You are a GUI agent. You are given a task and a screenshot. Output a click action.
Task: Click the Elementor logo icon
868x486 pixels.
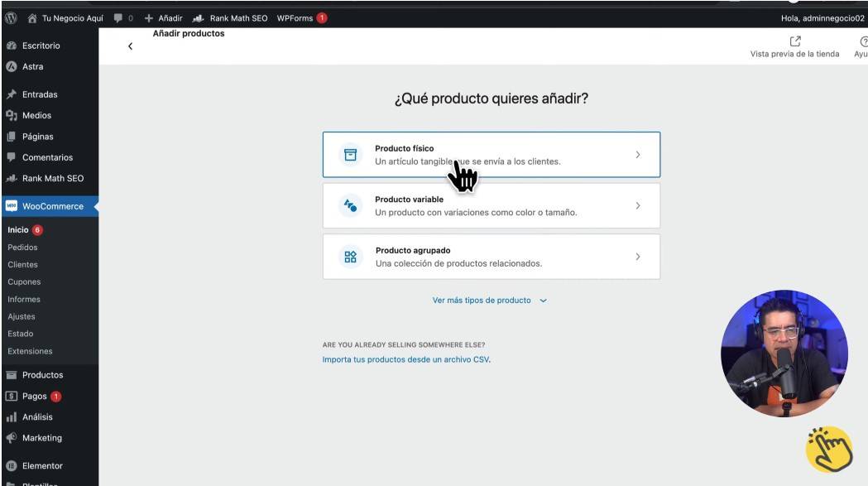point(11,466)
